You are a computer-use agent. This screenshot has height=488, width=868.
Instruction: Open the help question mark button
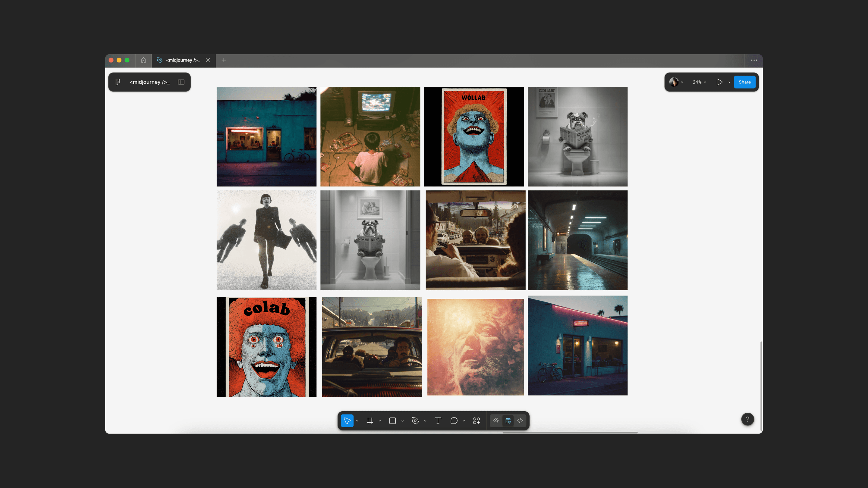[x=747, y=419]
